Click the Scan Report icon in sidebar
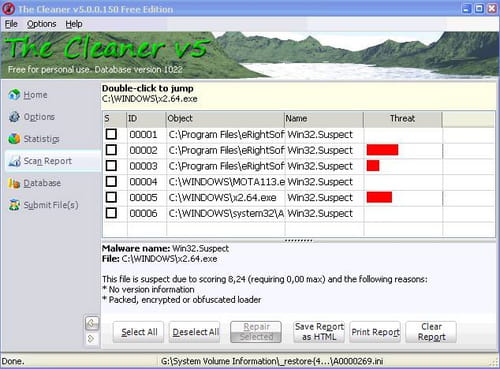Screen dimensions: 500x369 [x=14, y=161]
